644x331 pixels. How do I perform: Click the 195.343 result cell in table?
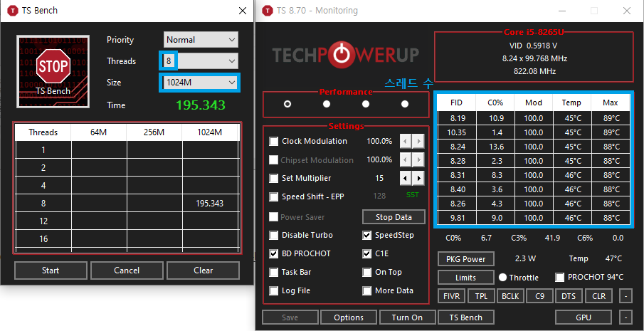point(210,204)
